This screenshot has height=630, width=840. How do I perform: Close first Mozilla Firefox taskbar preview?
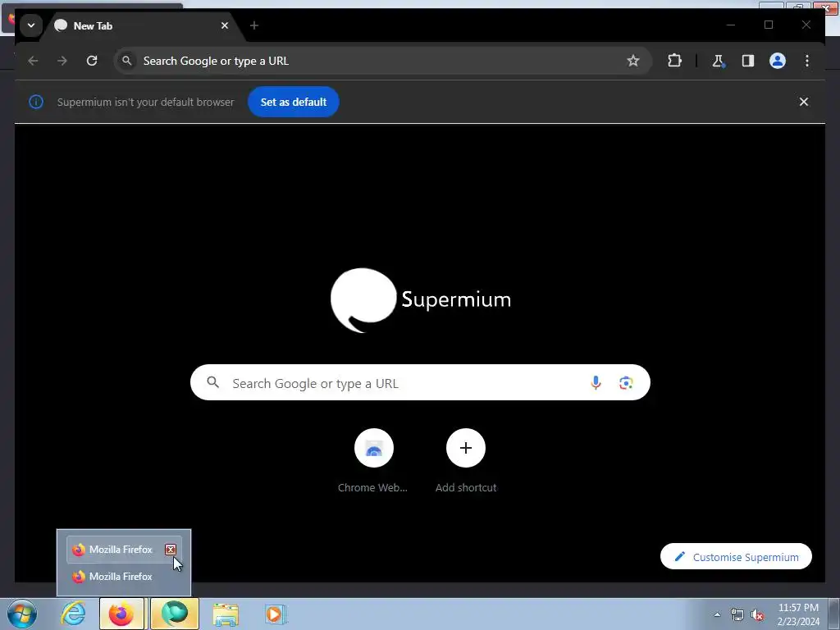[171, 549]
